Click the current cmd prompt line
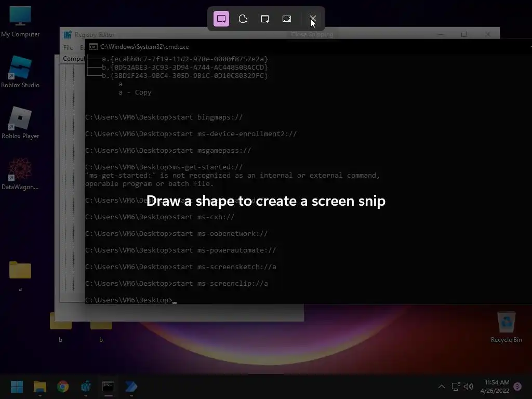 pyautogui.click(x=131, y=300)
